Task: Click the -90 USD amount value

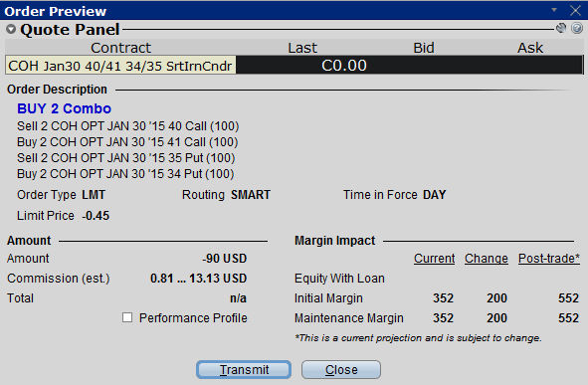Action: 224,259
